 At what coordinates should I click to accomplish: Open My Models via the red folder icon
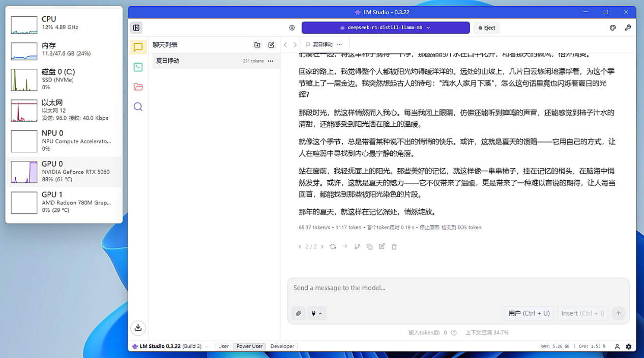point(138,87)
